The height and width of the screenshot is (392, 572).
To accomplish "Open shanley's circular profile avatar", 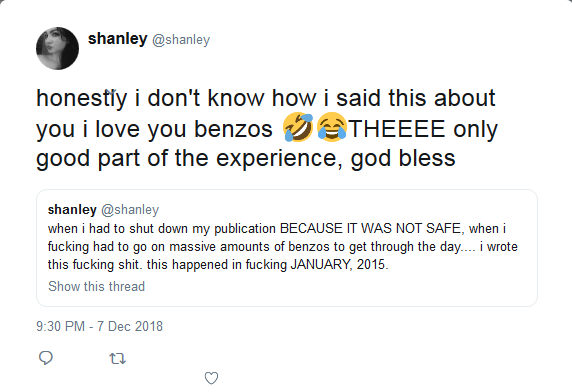I will (57, 48).
